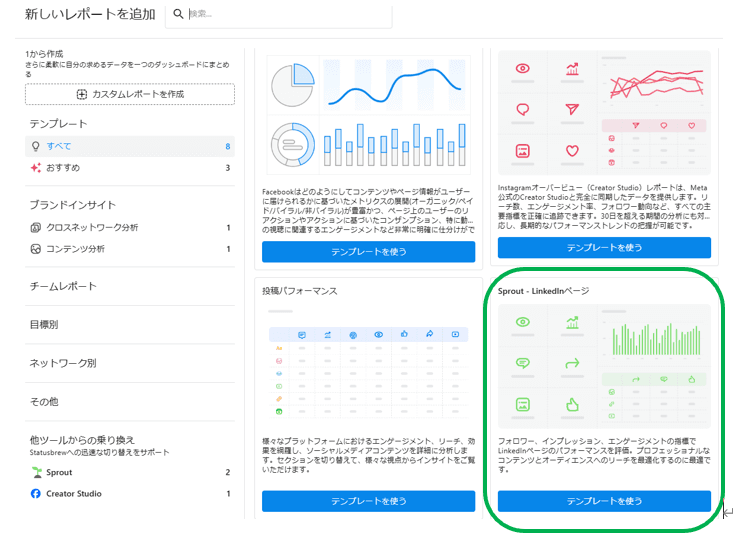Expand the ネットワーク別 category
This screenshot has width=749, height=539.
[62, 363]
